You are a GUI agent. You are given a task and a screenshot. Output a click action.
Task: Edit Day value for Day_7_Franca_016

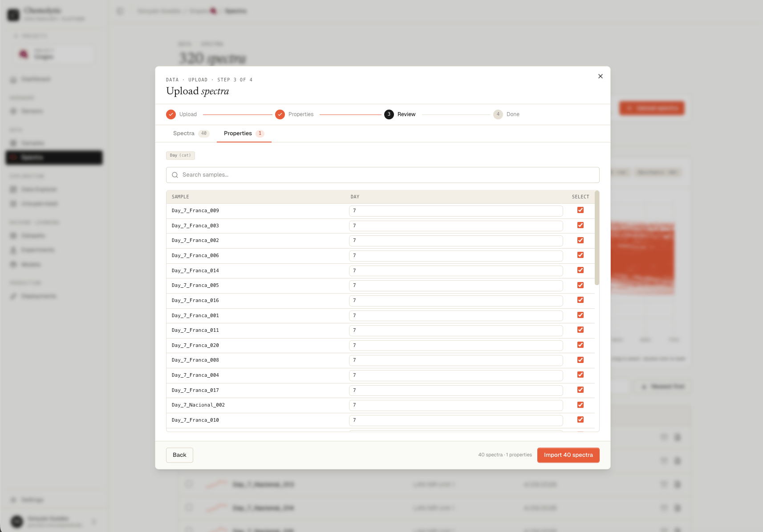tap(456, 301)
